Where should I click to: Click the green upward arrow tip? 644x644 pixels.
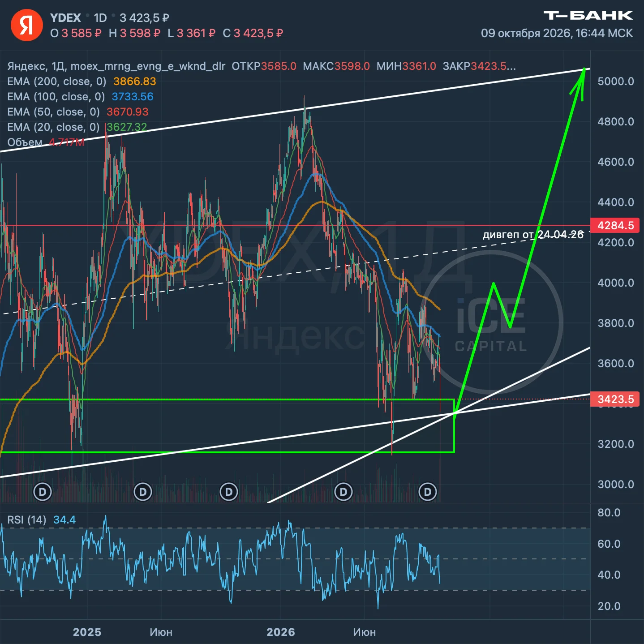(x=584, y=70)
